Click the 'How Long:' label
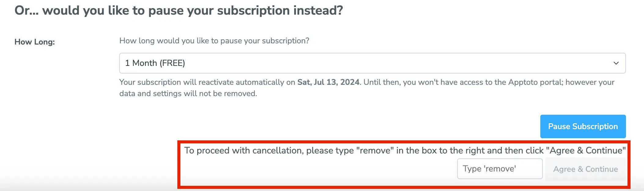 [x=35, y=42]
